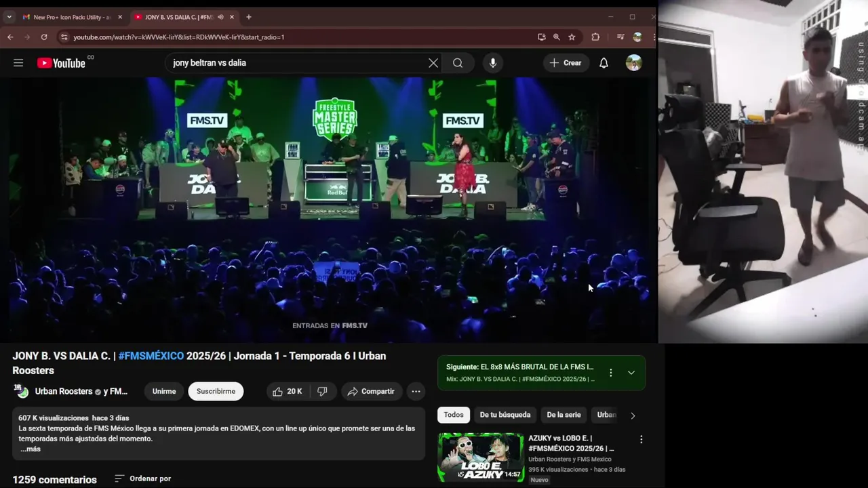The width and height of the screenshot is (868, 488).
Task: Close the New Pro+ Icon Pack tab
Action: click(120, 17)
